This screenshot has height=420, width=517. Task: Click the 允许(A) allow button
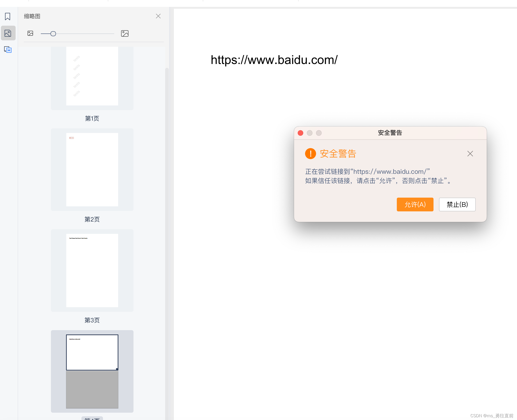415,204
